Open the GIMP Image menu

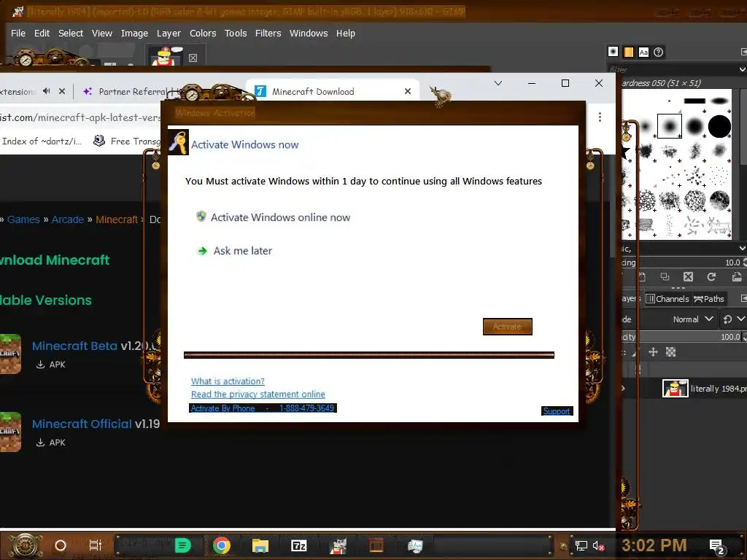pos(134,33)
